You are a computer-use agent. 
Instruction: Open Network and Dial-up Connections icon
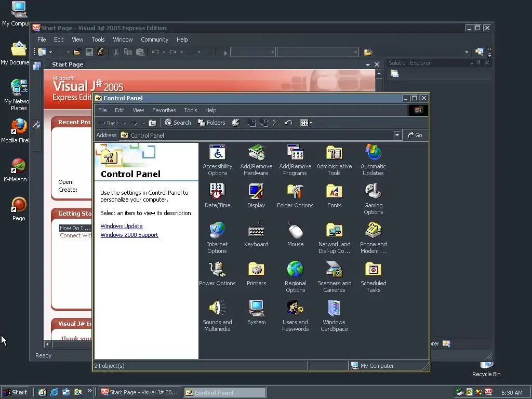334,238
